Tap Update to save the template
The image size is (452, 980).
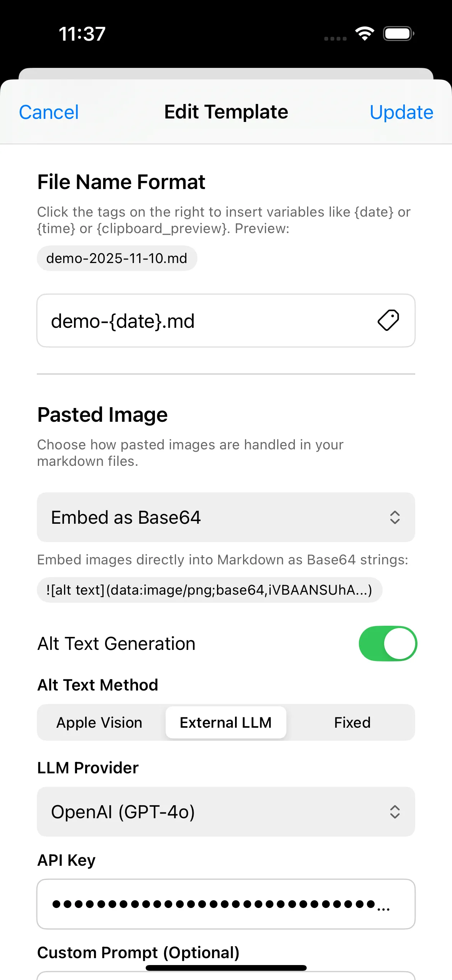401,112
